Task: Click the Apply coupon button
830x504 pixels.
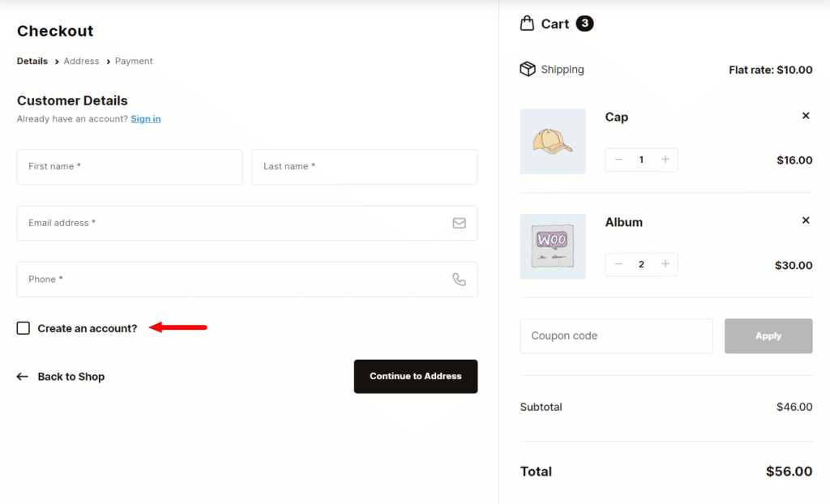Action: (768, 335)
